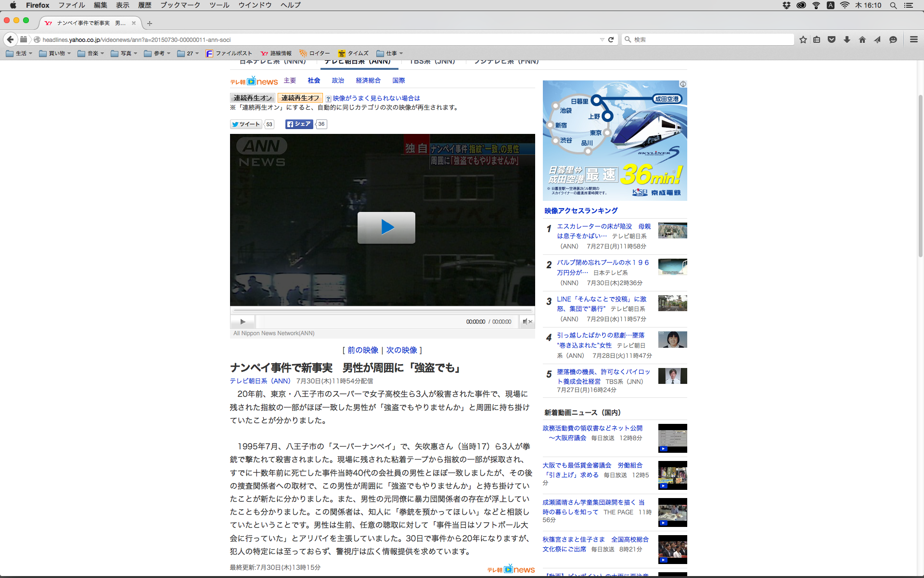Switch to the 政治 news category tab
Viewport: 924px width, 578px height.
pos(338,80)
